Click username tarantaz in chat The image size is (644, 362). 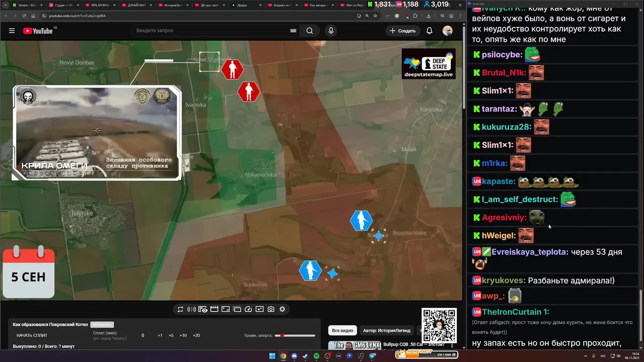pos(499,109)
